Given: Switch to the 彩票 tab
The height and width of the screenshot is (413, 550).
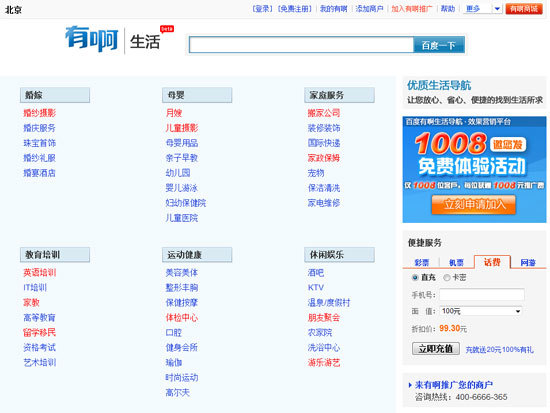Looking at the screenshot, I should [422, 262].
